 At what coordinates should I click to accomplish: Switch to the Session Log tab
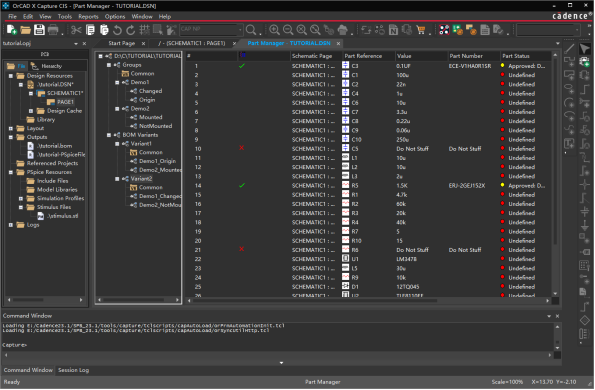pos(73,370)
